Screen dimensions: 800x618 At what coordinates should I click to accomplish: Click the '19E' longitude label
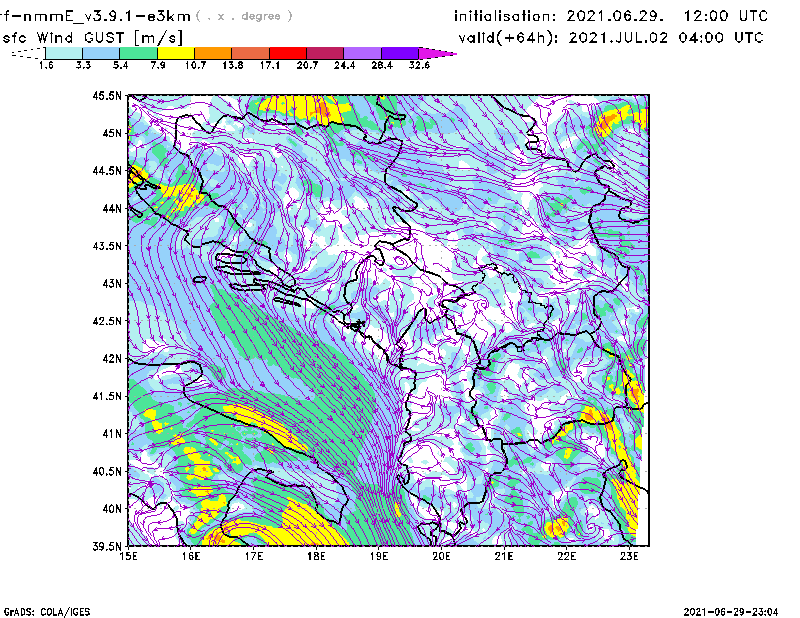[x=379, y=556]
